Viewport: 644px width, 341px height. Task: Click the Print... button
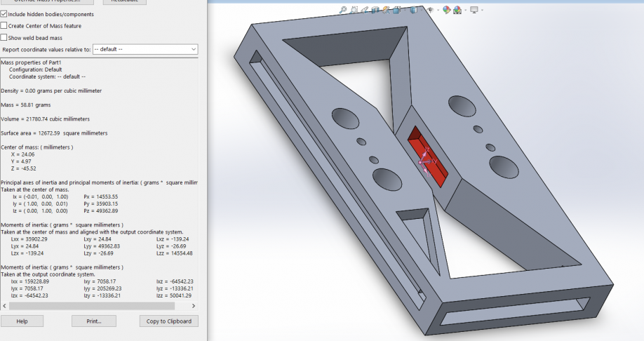pos(93,321)
